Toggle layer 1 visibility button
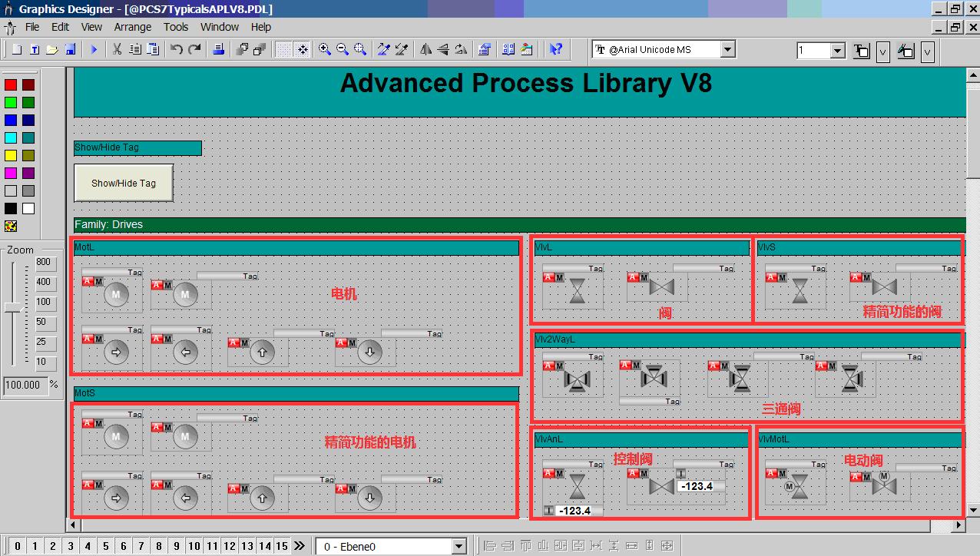This screenshot has width=980, height=556. [x=35, y=546]
